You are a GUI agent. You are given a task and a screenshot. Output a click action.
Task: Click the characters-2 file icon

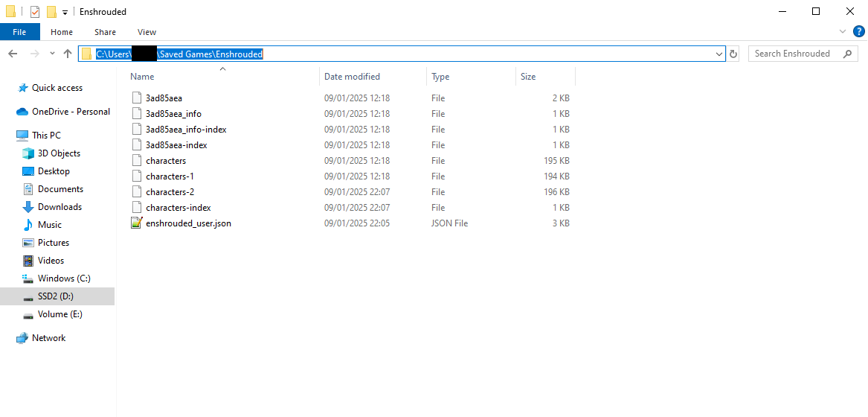[x=137, y=192]
